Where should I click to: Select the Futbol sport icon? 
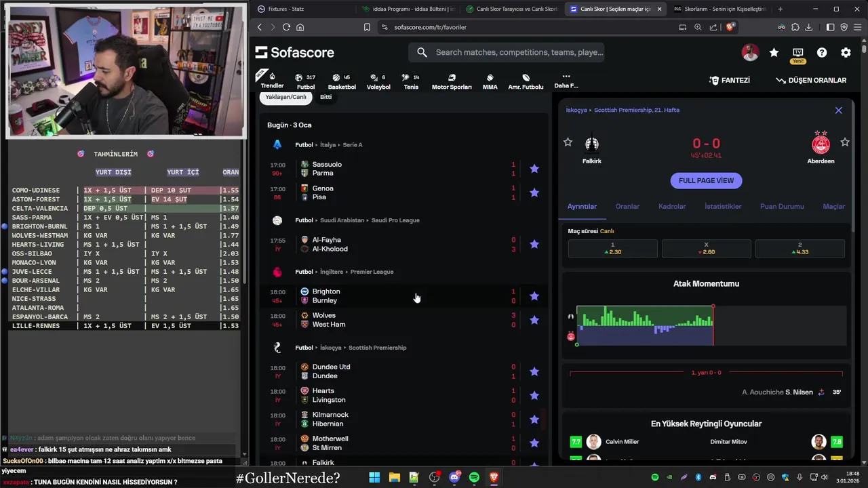[x=306, y=81]
